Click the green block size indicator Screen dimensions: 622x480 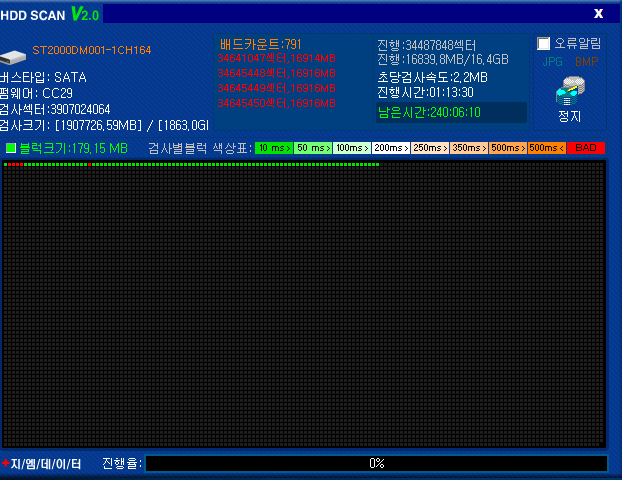[11, 148]
